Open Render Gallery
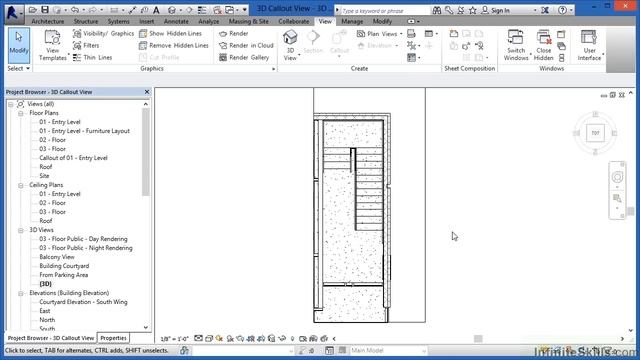 pyautogui.click(x=244, y=58)
